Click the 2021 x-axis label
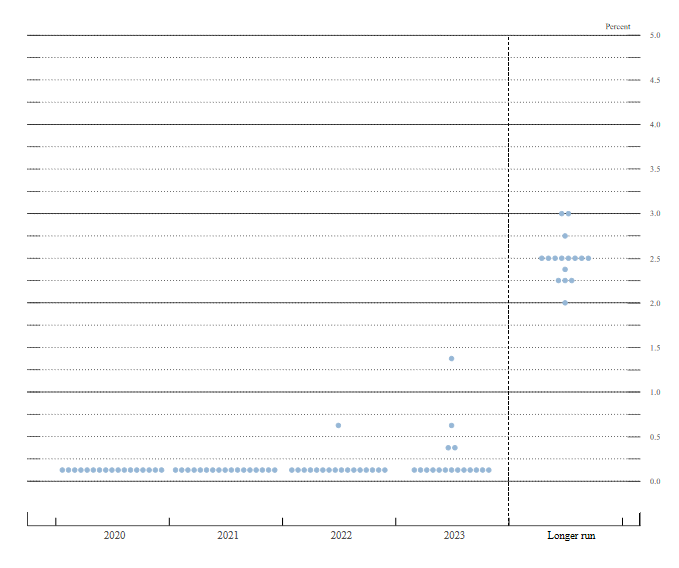This screenshot has height=568, width=679. pyautogui.click(x=228, y=536)
